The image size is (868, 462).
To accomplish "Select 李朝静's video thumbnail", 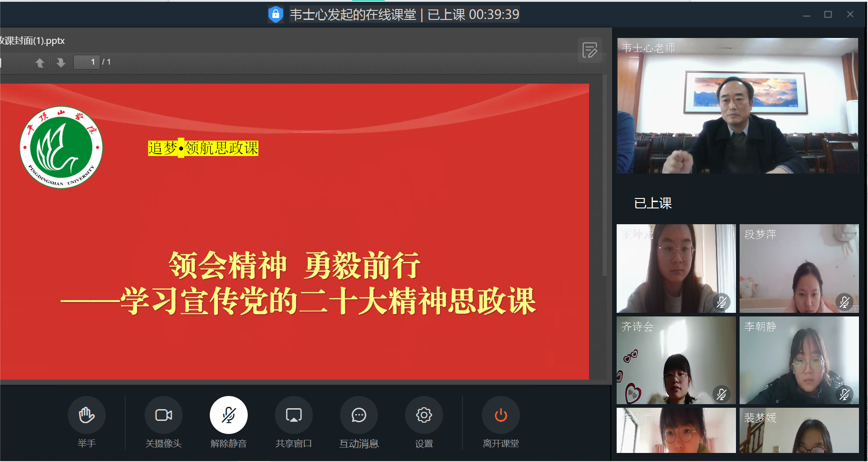I will (x=799, y=360).
